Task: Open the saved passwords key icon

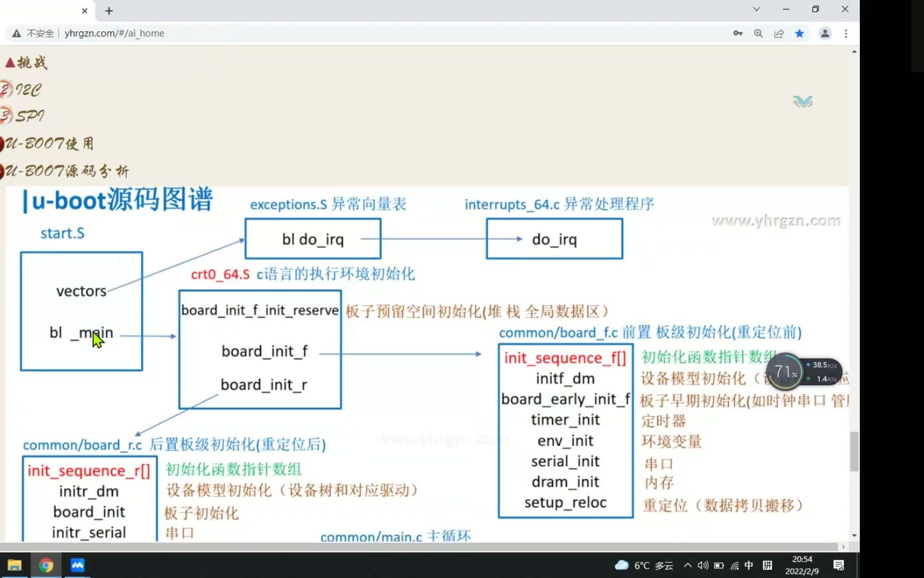Action: [738, 33]
